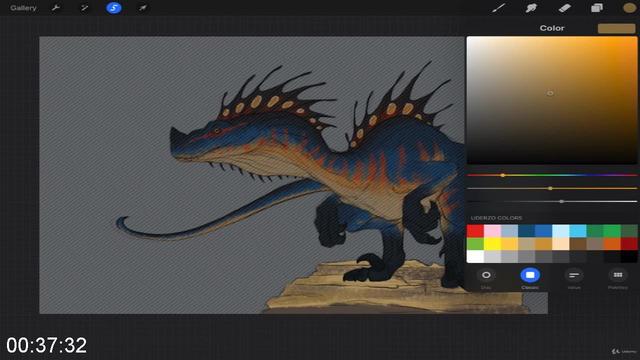Click the Uderzo Colors palette title
The width and height of the screenshot is (640, 360).
pos(496,218)
